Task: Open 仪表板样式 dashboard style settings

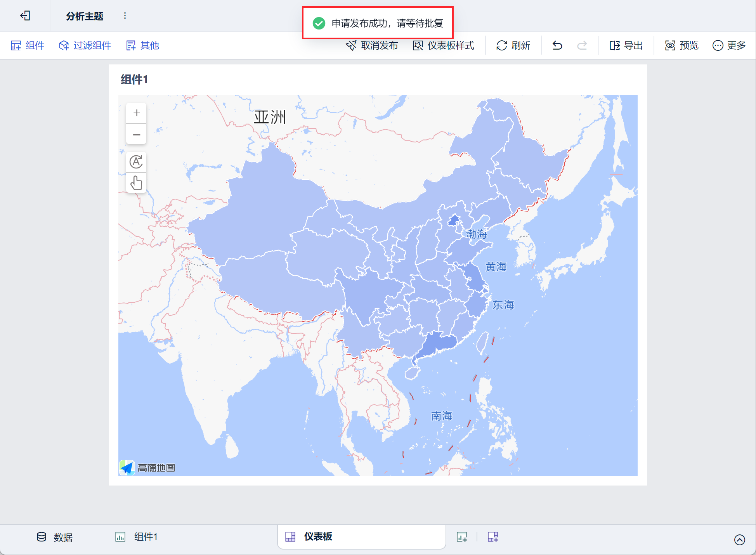Action: (444, 45)
